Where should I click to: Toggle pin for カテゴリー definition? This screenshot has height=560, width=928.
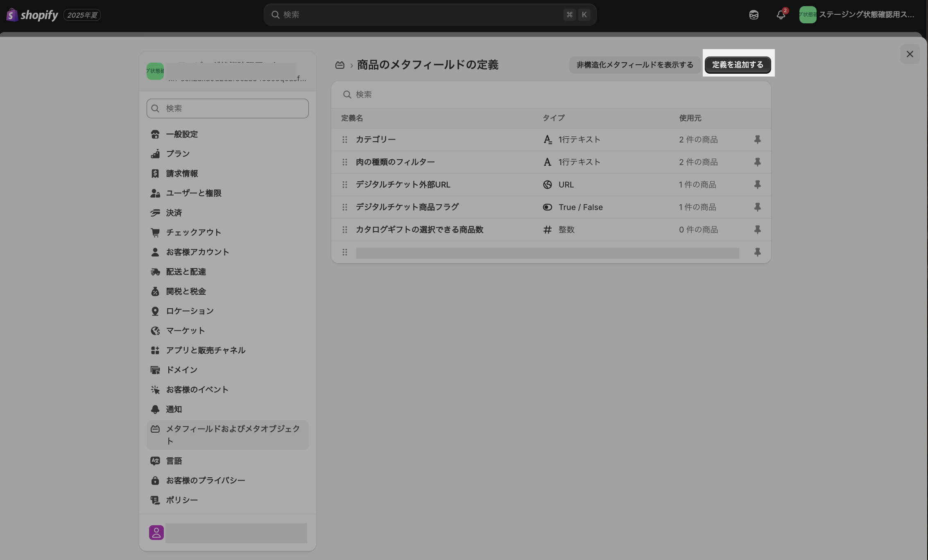point(757,140)
